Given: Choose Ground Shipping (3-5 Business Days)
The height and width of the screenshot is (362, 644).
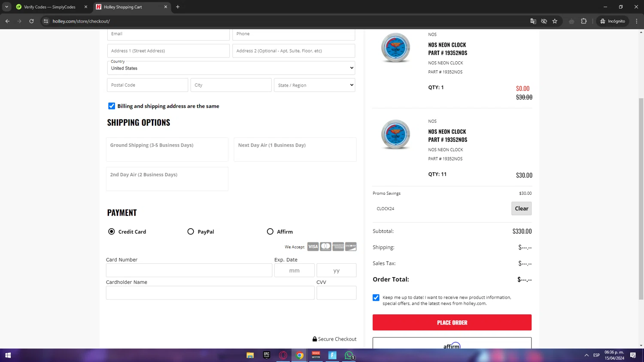Looking at the screenshot, I should pos(167,149).
